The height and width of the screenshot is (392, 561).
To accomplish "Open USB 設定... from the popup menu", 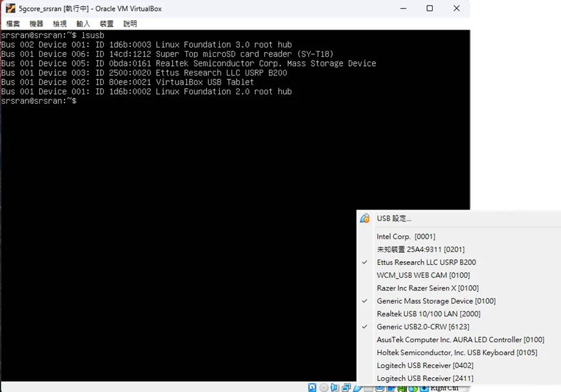I will click(459, 218).
